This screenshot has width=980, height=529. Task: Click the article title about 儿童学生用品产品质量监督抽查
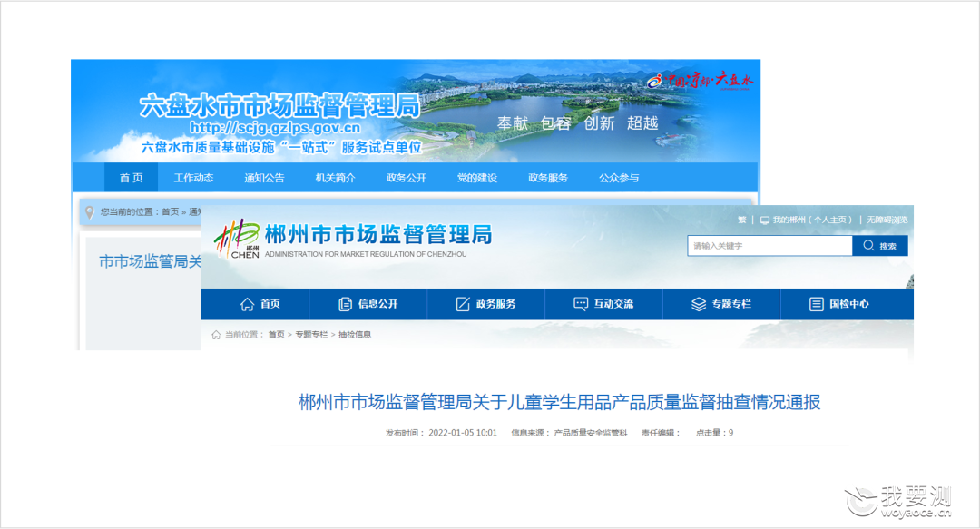(x=559, y=402)
